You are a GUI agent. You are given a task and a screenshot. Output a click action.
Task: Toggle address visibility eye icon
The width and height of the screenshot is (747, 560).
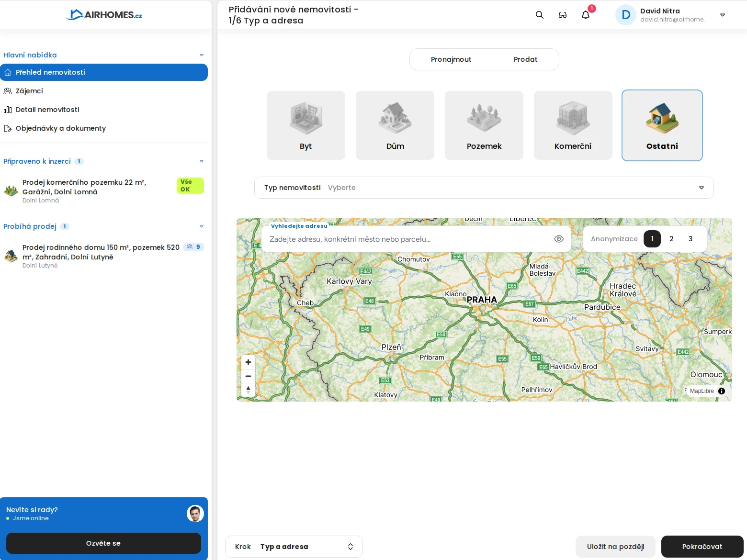(558, 239)
